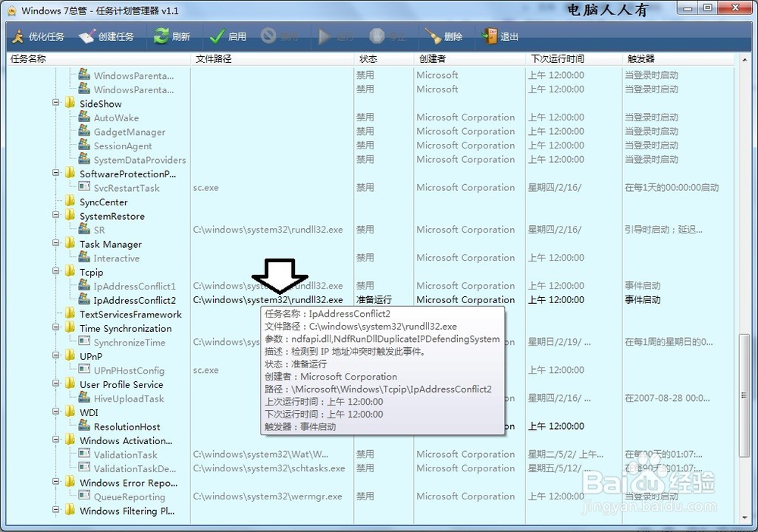Sort by the 触发器 column header
The image size is (758, 532).
coord(678,59)
